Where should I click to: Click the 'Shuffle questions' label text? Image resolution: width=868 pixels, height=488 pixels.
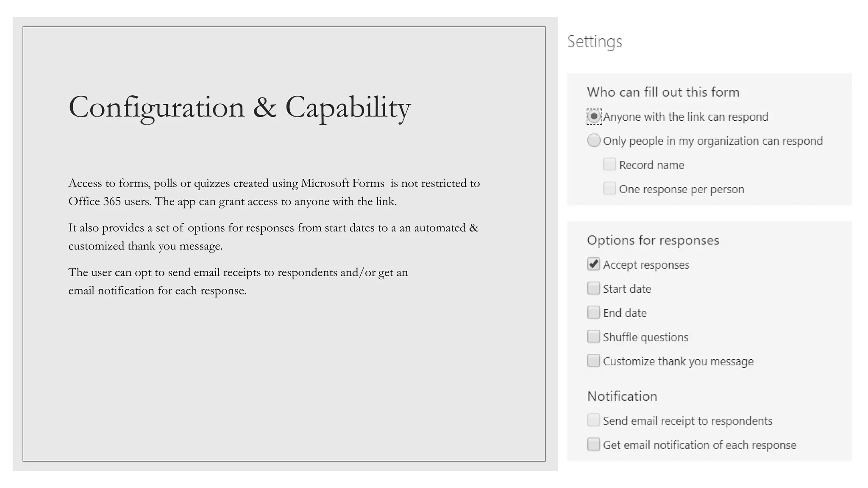pyautogui.click(x=645, y=337)
